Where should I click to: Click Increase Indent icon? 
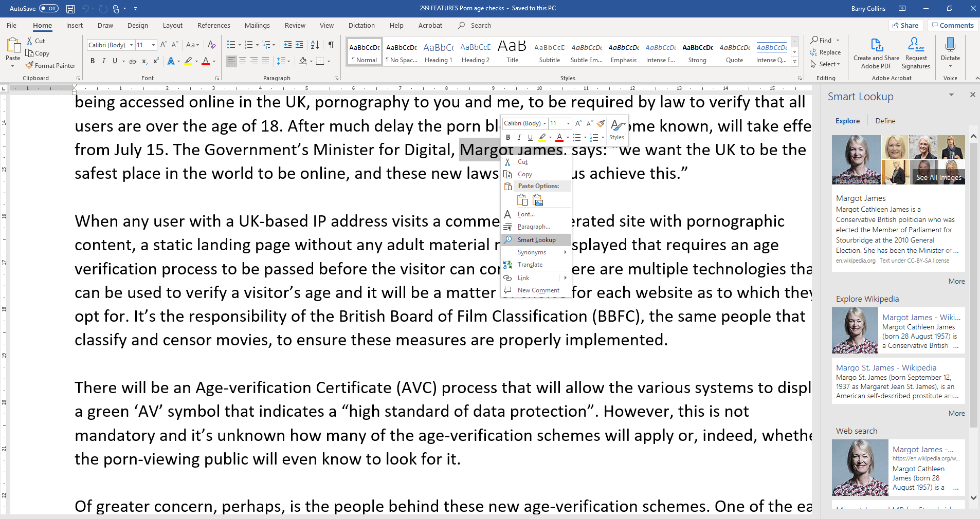(300, 45)
